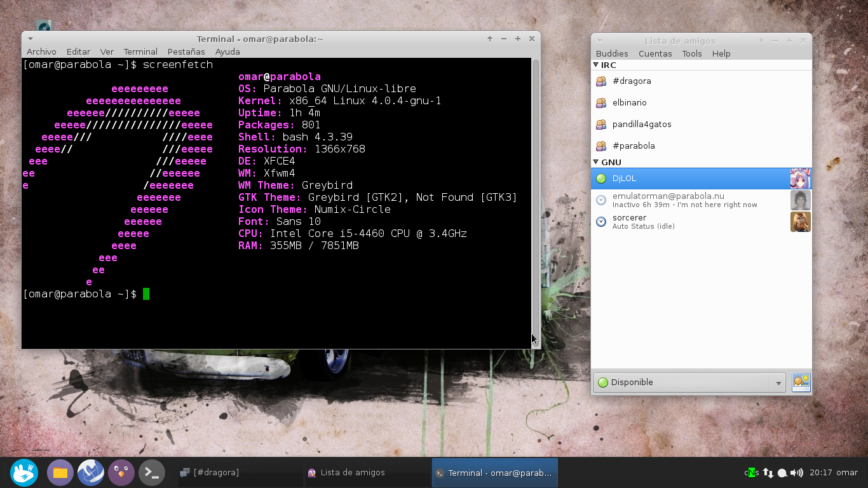Open the Buddies menu in Lista de amigos

(612, 53)
